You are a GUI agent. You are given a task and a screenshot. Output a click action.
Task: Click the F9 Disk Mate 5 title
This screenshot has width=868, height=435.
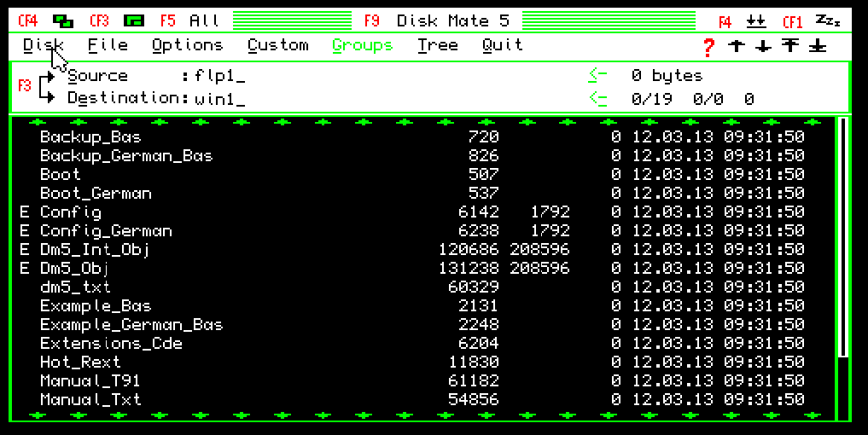click(437, 21)
